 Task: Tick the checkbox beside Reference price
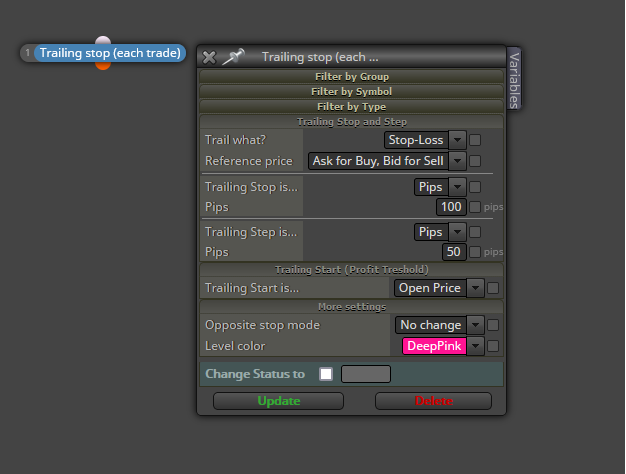(x=475, y=161)
